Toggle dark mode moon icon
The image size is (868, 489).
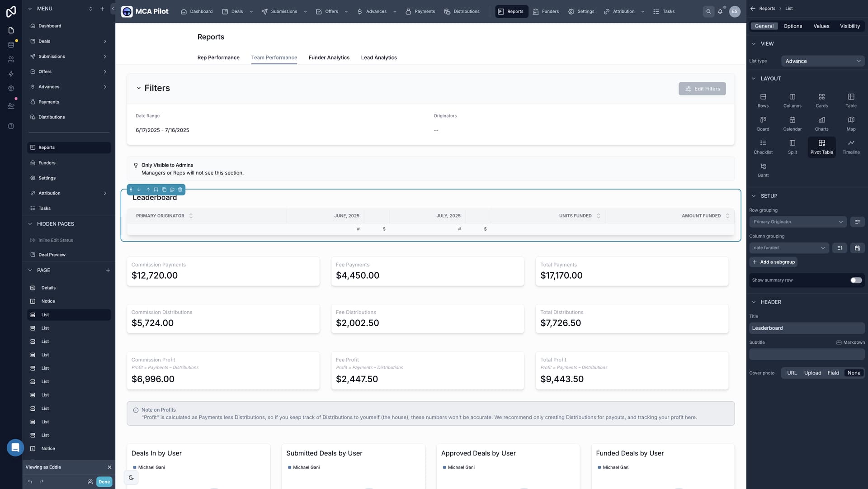pos(131,477)
